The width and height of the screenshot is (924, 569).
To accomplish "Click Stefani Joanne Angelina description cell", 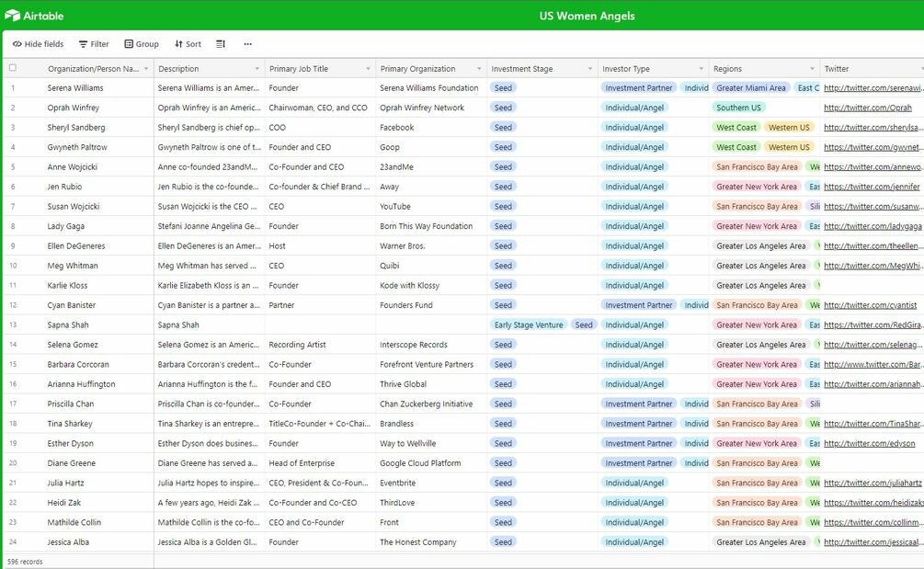I will click(210, 226).
